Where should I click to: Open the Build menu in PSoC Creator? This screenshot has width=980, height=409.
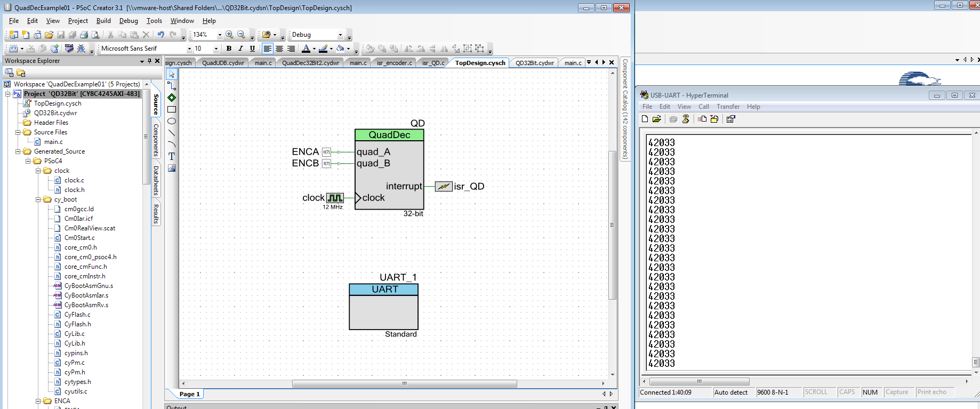[103, 21]
